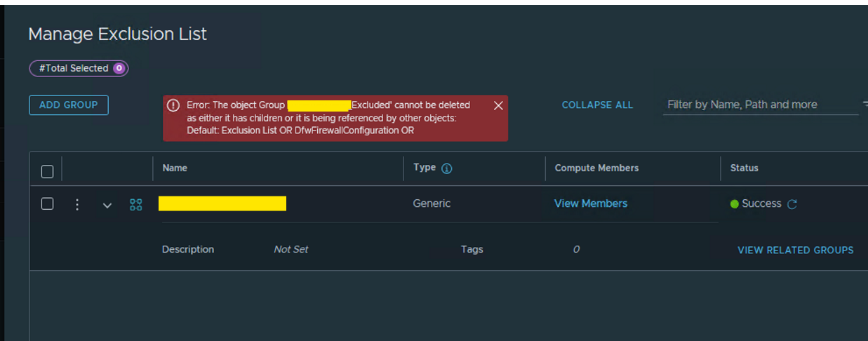Click the exclamation alert icon in error banner

click(173, 105)
